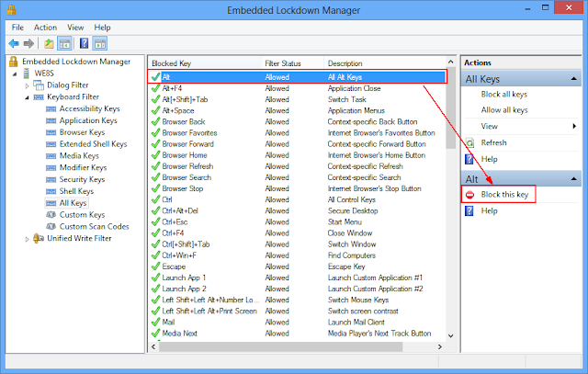This screenshot has height=374, width=588.
Task: Click Allow all keys action
Action: coord(504,110)
